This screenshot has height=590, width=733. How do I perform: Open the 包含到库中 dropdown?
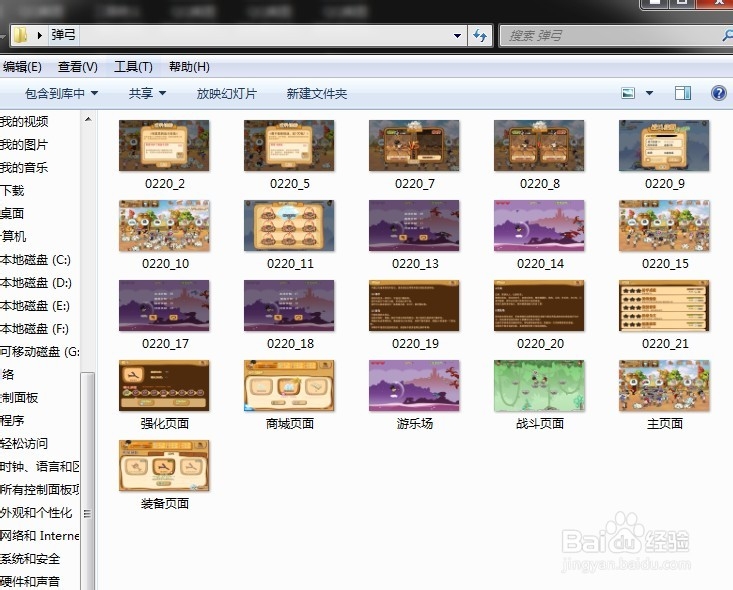coord(61,94)
